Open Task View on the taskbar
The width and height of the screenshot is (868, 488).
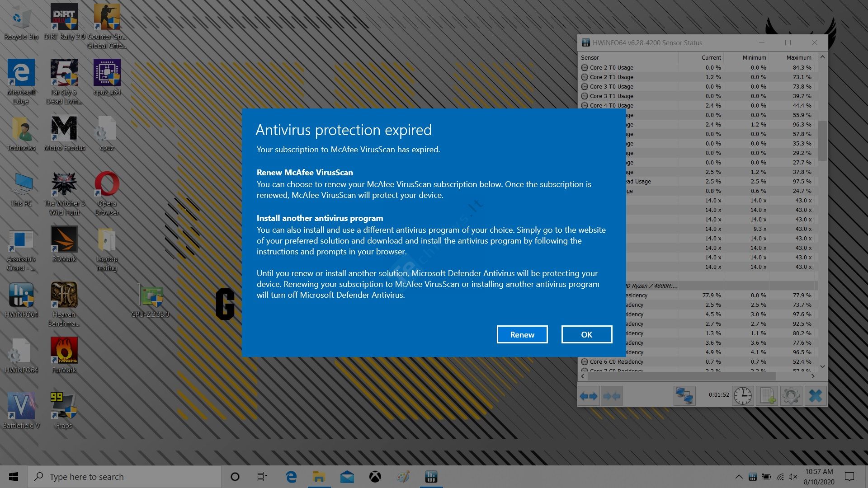(262, 477)
